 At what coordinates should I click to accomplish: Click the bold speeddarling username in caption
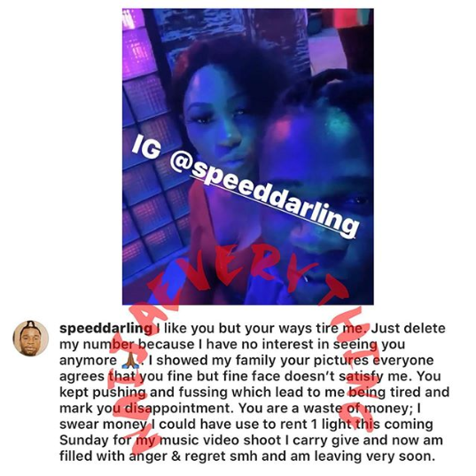click(x=105, y=329)
